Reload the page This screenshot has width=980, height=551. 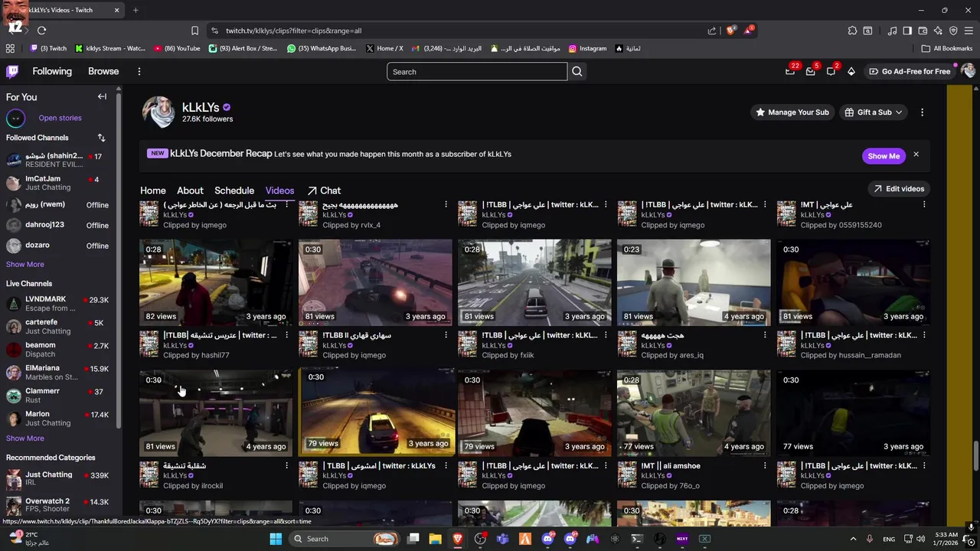click(41, 31)
